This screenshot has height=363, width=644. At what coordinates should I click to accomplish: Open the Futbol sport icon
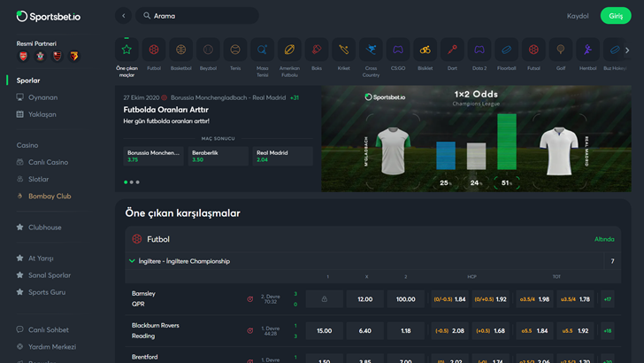154,50
